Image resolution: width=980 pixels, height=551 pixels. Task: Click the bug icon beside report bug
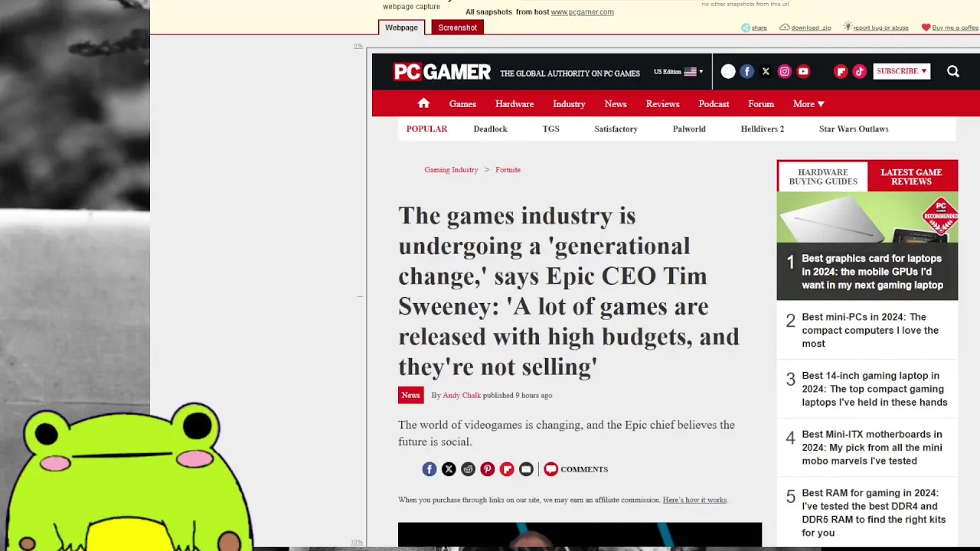(848, 27)
